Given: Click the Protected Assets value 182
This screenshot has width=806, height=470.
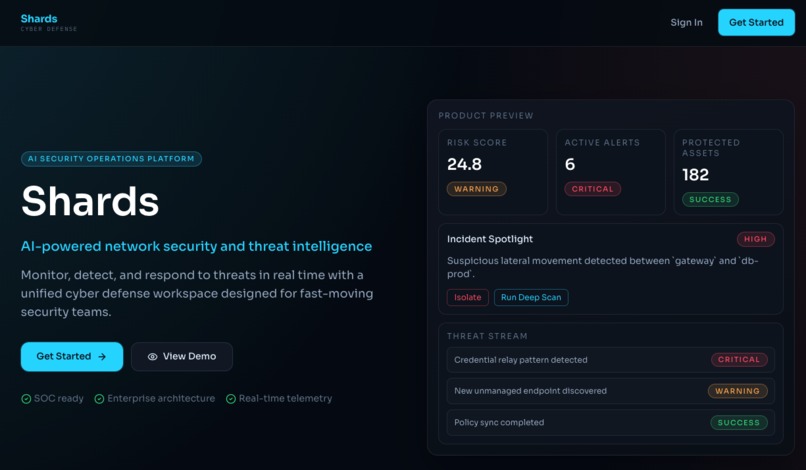Looking at the screenshot, I should click(695, 175).
